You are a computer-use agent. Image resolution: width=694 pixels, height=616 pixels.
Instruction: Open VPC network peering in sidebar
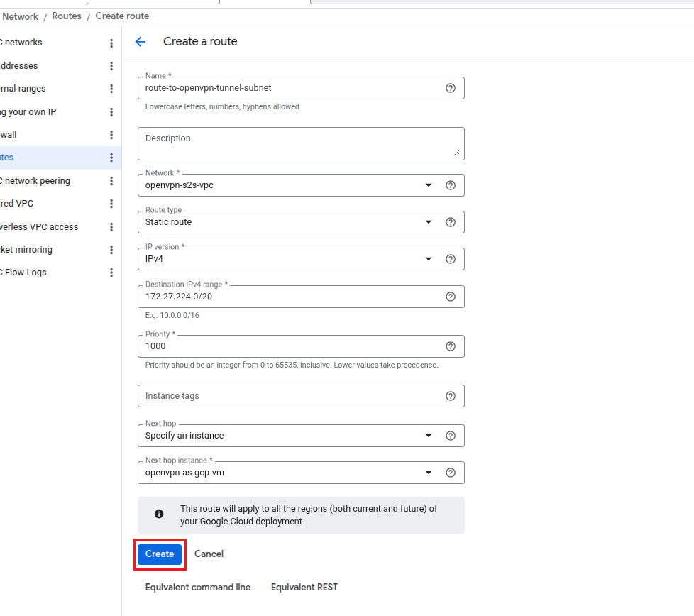point(35,181)
